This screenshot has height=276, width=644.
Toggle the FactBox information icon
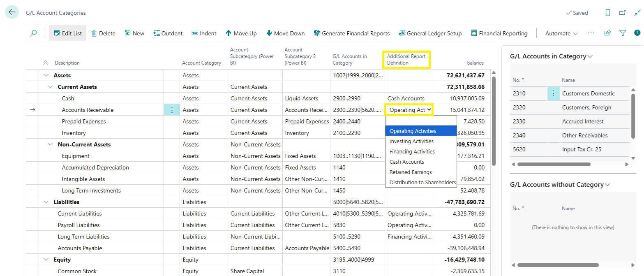pyautogui.click(x=637, y=33)
